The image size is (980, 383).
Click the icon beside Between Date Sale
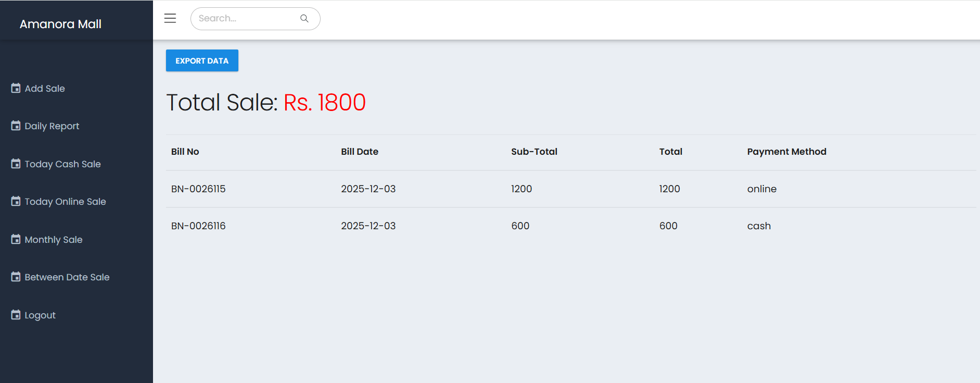point(16,277)
